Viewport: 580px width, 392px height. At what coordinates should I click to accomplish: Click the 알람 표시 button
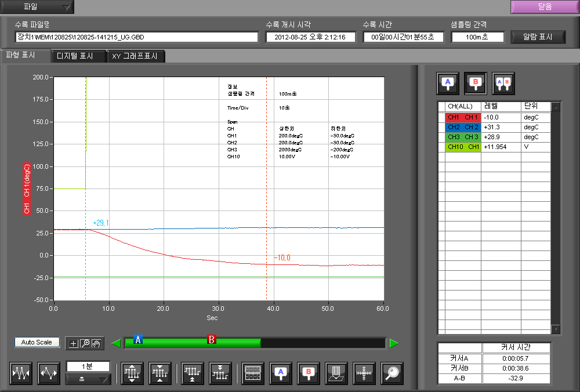click(x=538, y=37)
